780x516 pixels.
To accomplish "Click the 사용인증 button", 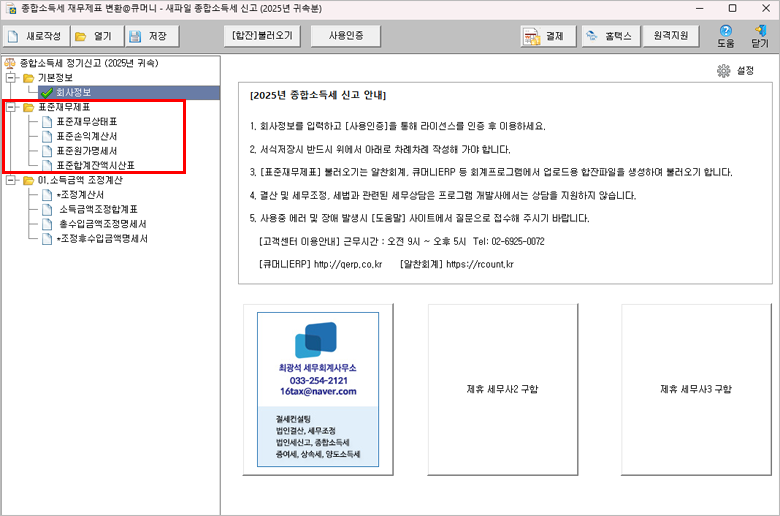I will 346,36.
